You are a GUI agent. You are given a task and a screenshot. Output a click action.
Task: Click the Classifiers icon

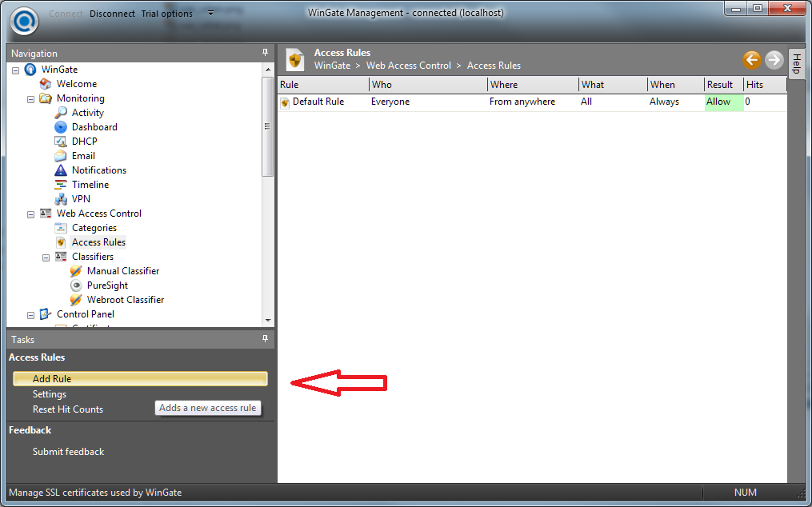pos(61,257)
